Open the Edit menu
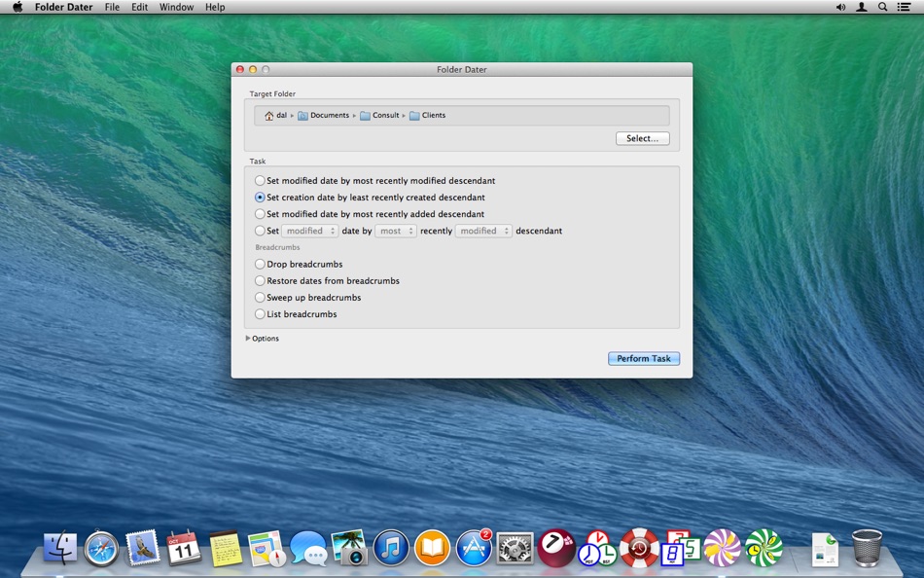The image size is (924, 578). pyautogui.click(x=140, y=7)
